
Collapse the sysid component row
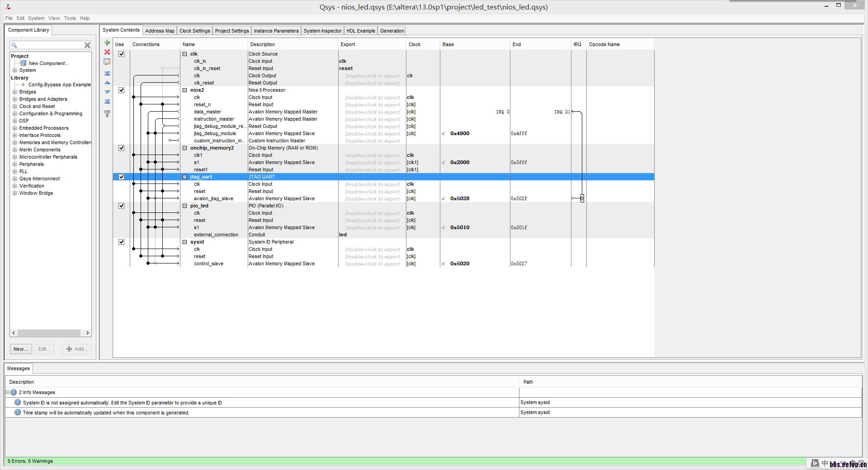184,242
